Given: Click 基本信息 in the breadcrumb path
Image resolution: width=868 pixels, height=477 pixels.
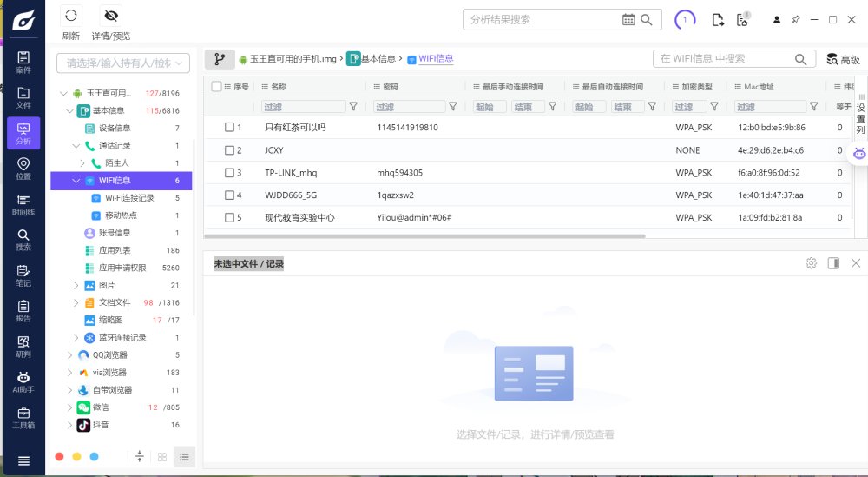Looking at the screenshot, I should (x=377, y=59).
